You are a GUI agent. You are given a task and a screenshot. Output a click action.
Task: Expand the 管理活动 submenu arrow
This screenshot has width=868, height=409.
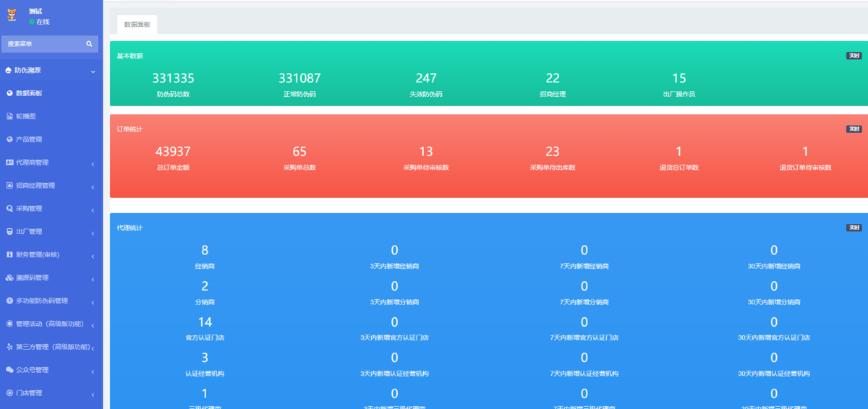point(93,325)
